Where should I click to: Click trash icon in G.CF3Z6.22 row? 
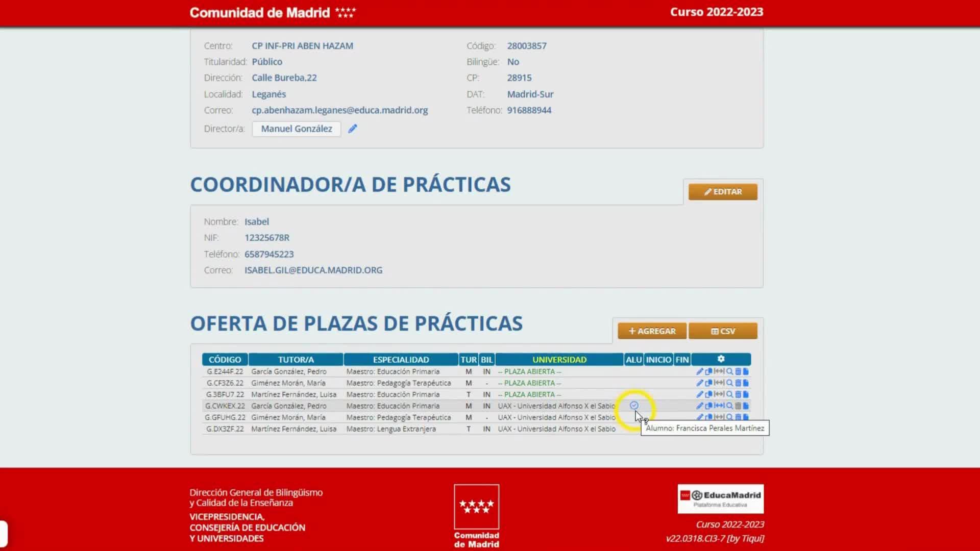[738, 383]
